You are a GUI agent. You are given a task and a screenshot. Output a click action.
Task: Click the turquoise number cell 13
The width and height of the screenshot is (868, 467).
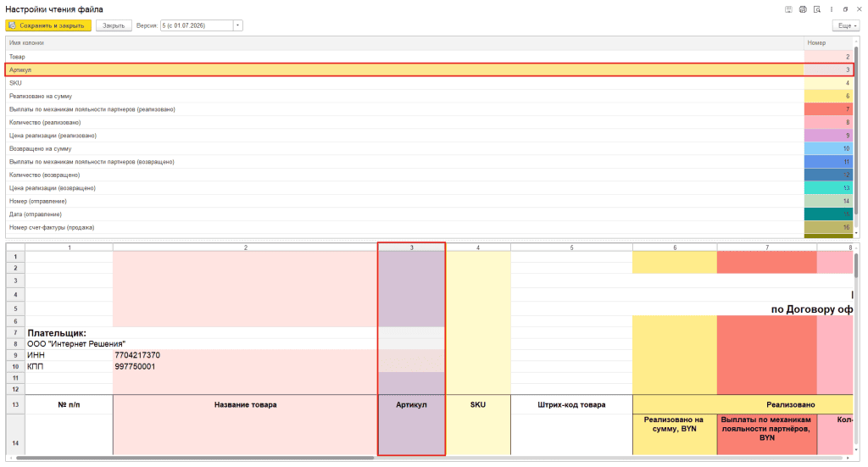click(829, 188)
